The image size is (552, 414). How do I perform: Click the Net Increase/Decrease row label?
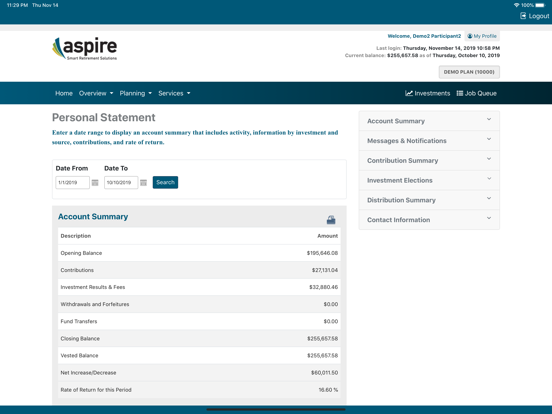[x=88, y=372]
